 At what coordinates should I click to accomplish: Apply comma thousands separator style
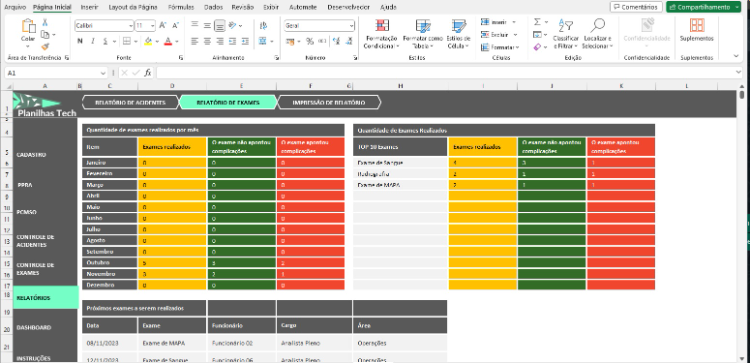(322, 42)
